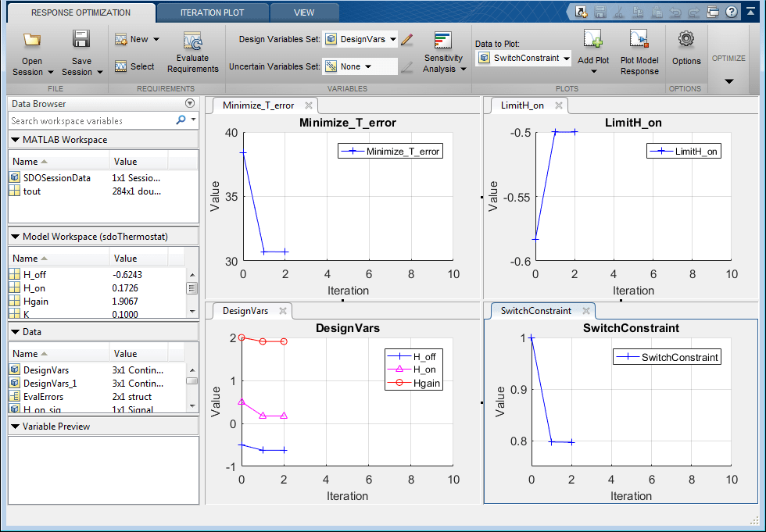The image size is (766, 532).
Task: Click Plot Model Response icon
Action: pos(639,38)
